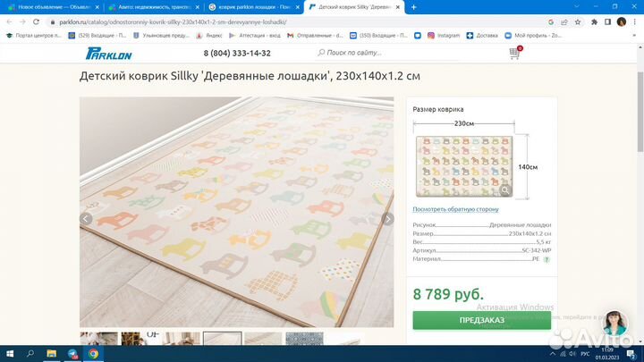This screenshot has width=644, height=362.
Task: Open Google icon in address bar
Action: (x=551, y=21)
